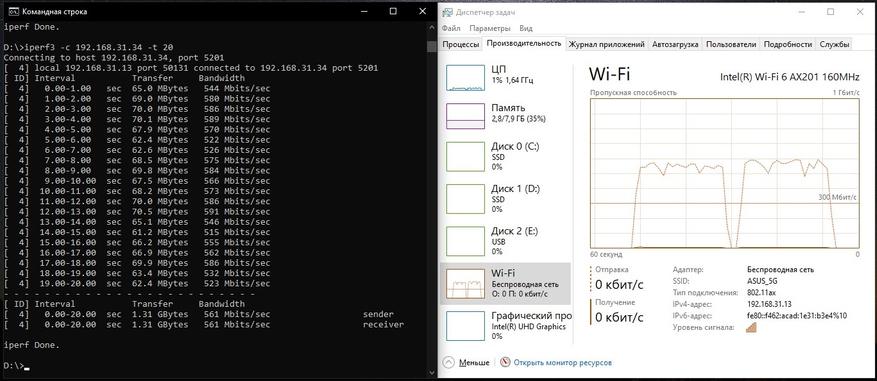Viewport: 877px width, 381px height.
Task: Select Диск 0 (C:) performance entry
Action: pyautogui.click(x=505, y=157)
